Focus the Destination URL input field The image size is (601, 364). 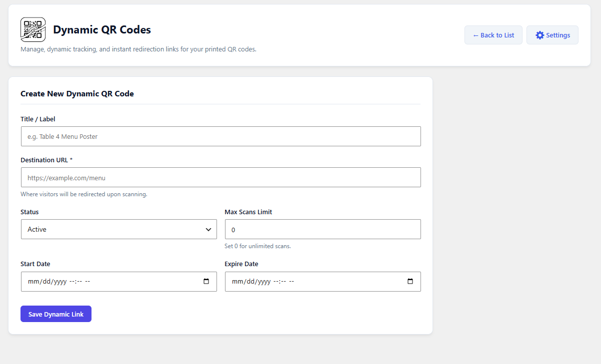pos(220,177)
